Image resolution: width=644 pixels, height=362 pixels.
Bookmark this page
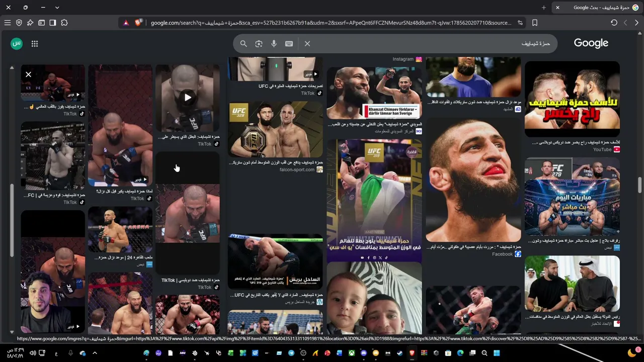click(535, 23)
